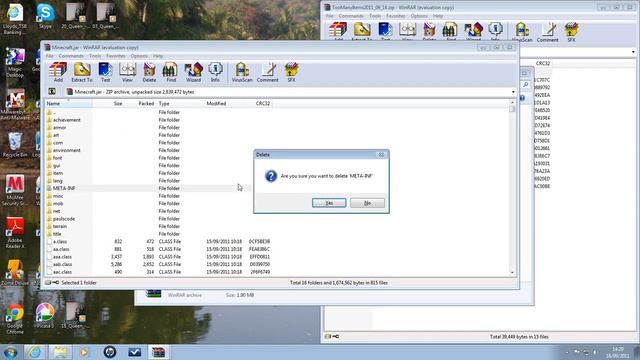640x360 pixels.
Task: Open HP icon on the taskbar
Action: click(x=109, y=351)
